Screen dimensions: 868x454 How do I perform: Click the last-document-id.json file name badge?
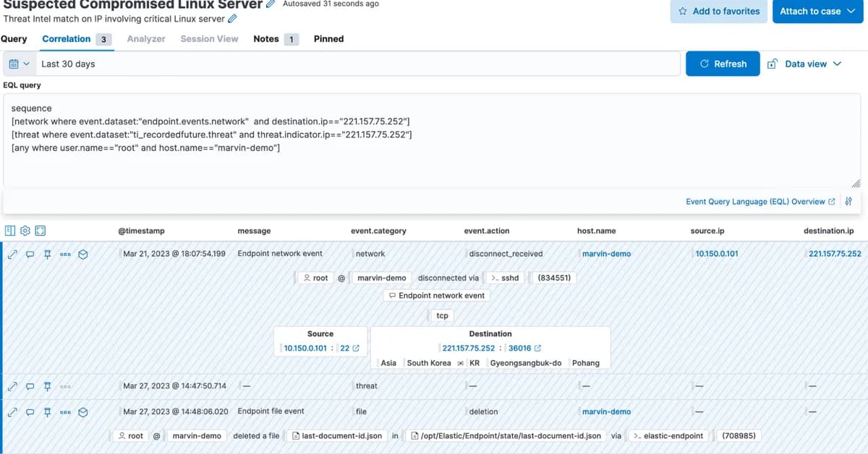pyautogui.click(x=336, y=436)
